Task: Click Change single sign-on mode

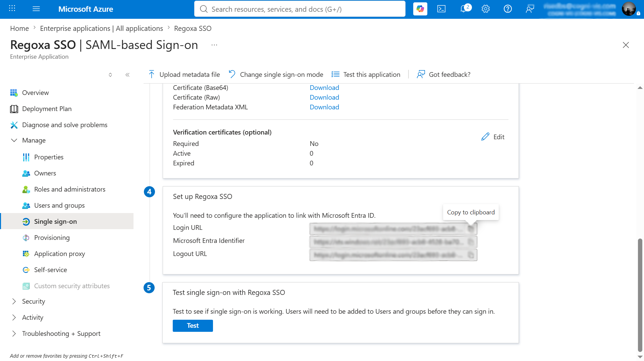Action: pos(276,74)
